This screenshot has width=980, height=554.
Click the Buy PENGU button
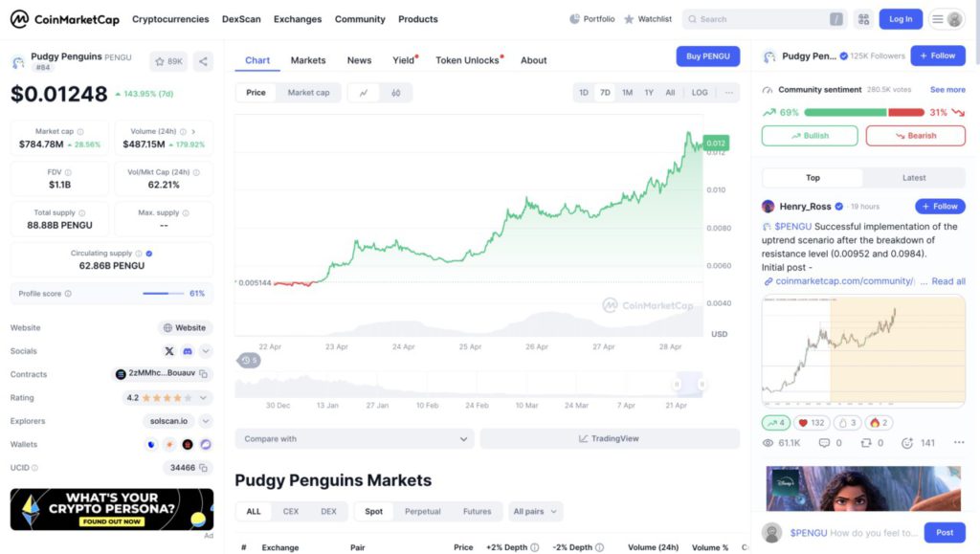[707, 56]
